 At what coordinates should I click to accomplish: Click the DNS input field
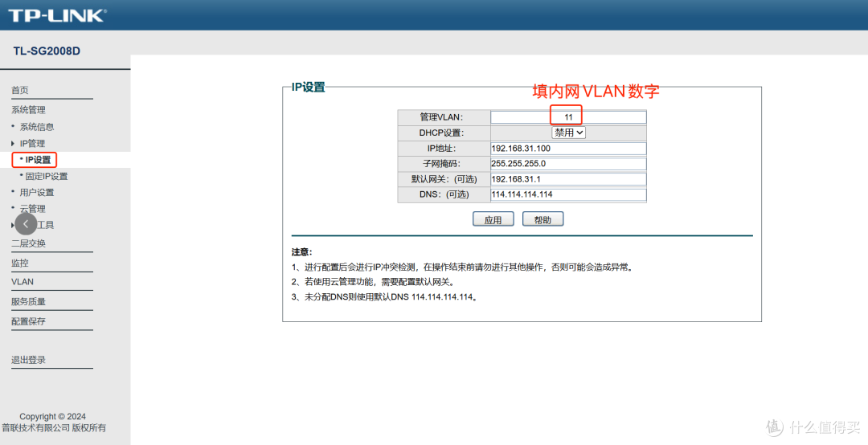[568, 194]
